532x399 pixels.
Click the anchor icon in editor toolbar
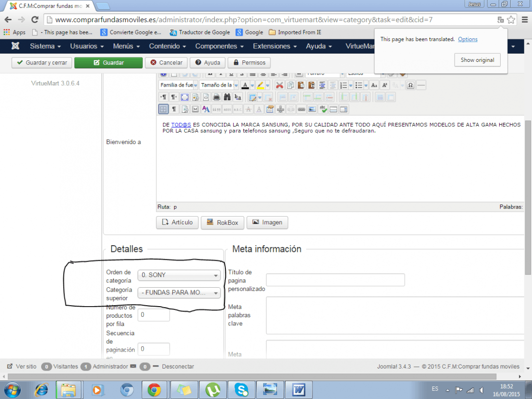pyautogui.click(x=280, y=109)
